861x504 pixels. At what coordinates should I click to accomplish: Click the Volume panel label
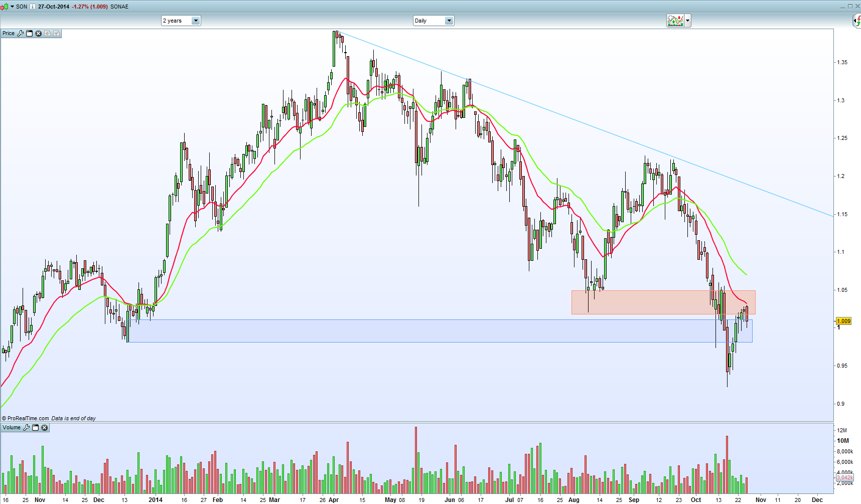12,428
